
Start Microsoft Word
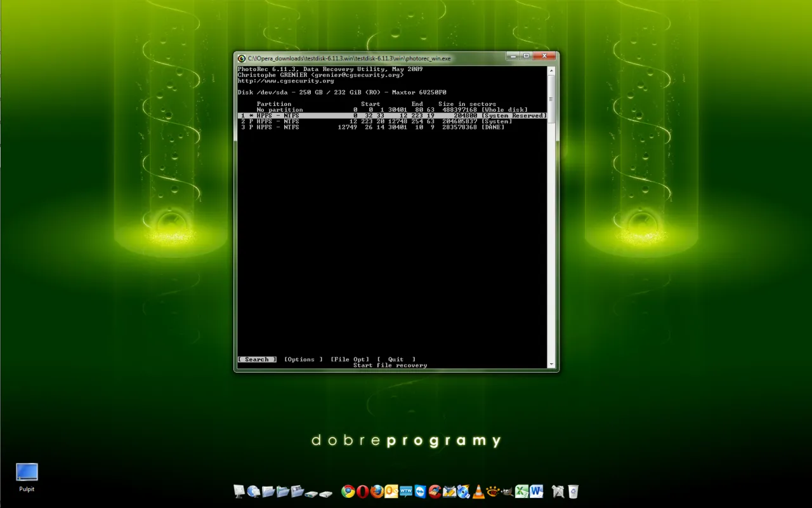pos(536,491)
